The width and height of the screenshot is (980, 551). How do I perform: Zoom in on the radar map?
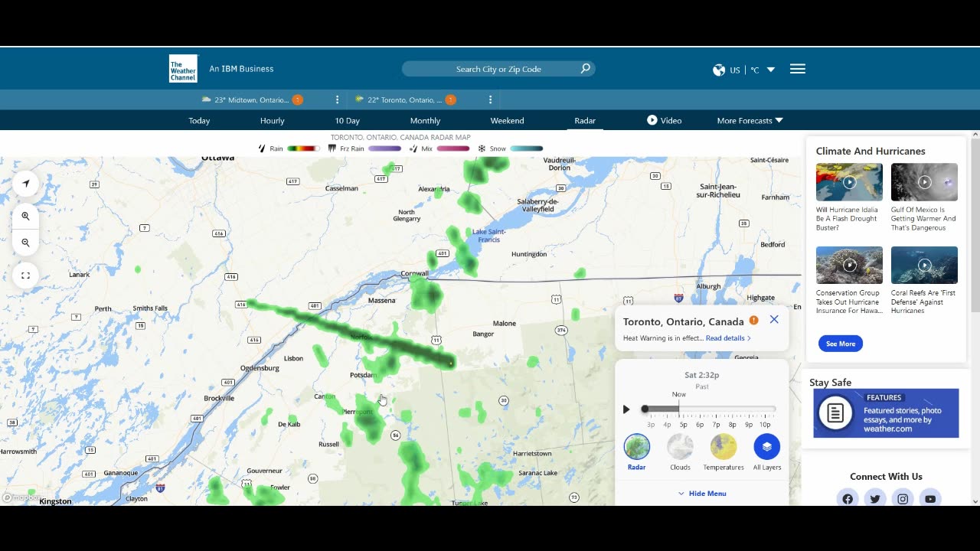pos(25,217)
